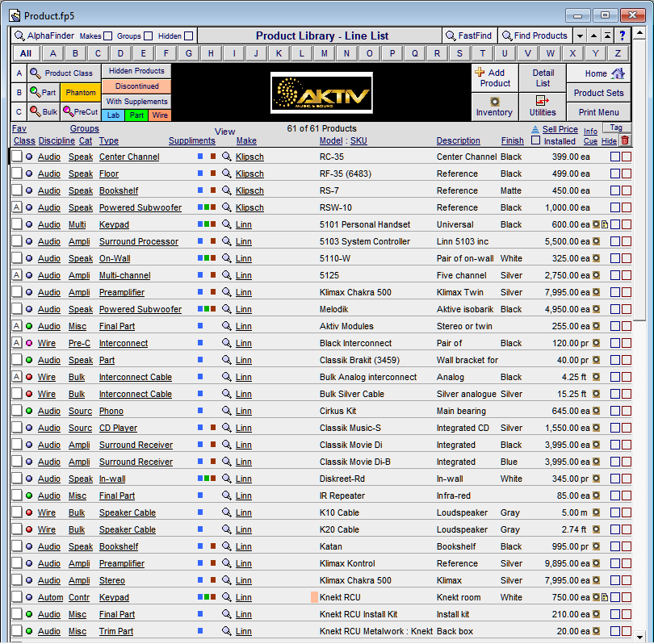Screen dimensions: 654x644
Task: Open Utilities via its red arrow icon
Action: coord(542,100)
